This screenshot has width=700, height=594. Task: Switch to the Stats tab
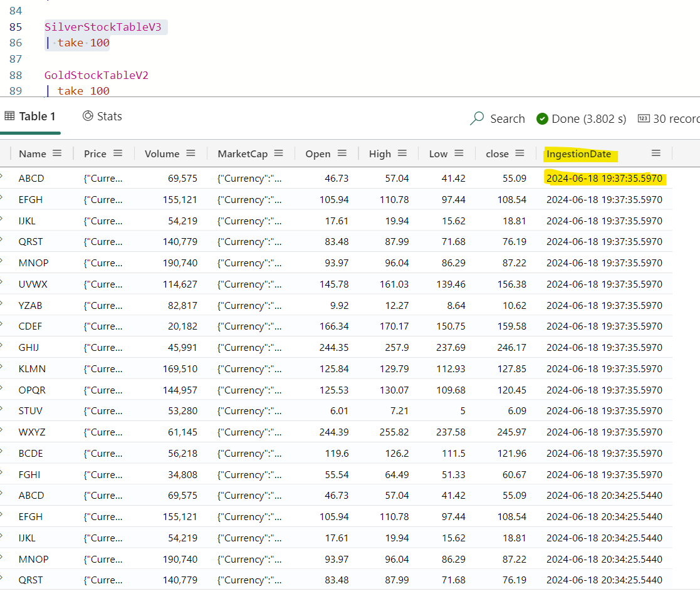102,116
